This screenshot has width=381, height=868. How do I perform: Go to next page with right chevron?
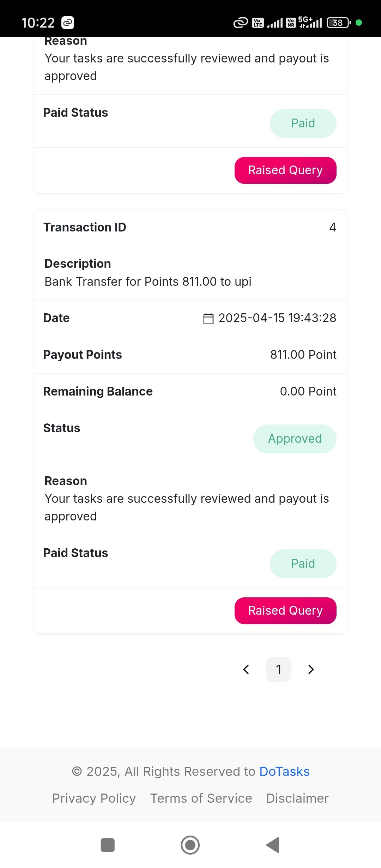(x=311, y=669)
